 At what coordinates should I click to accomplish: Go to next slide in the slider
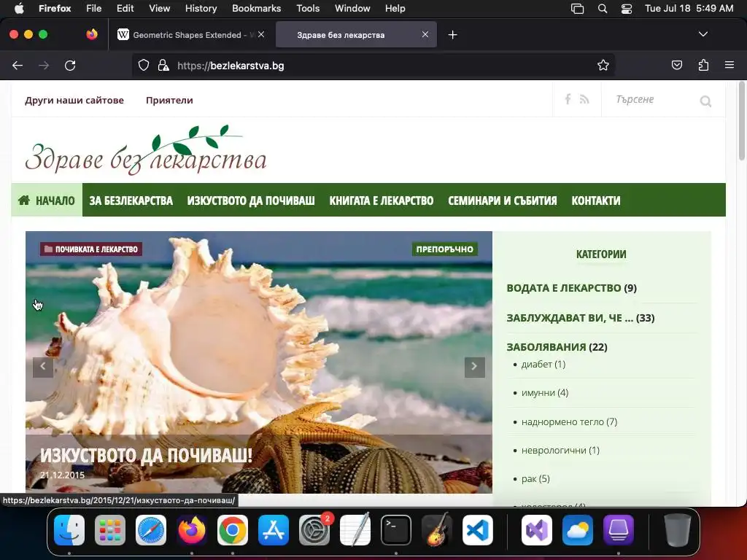pyautogui.click(x=474, y=367)
